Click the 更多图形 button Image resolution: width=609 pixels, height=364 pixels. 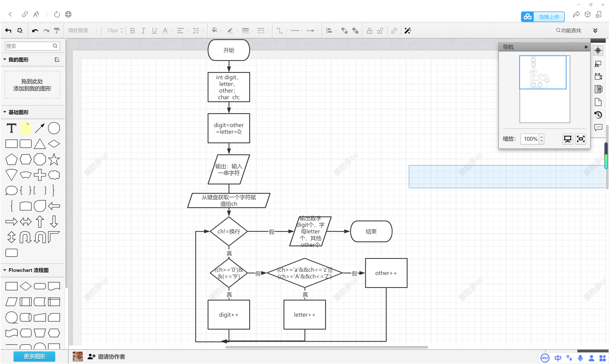tap(34, 356)
